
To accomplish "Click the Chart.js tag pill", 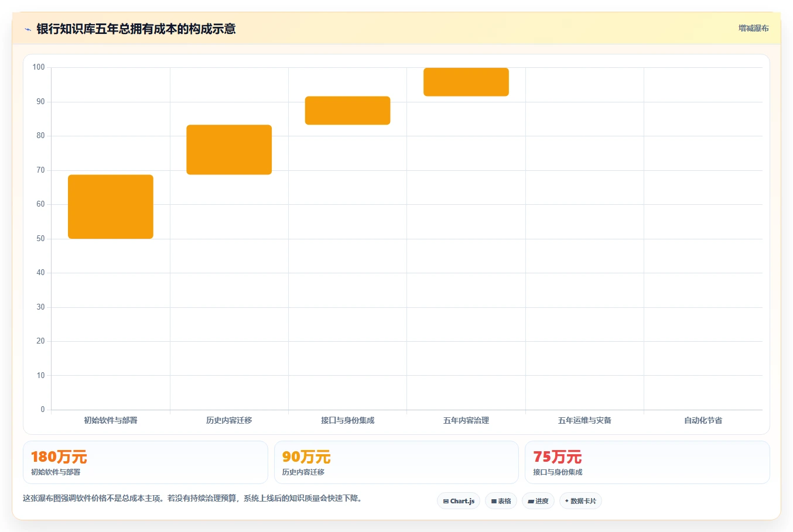I will coord(459,501).
